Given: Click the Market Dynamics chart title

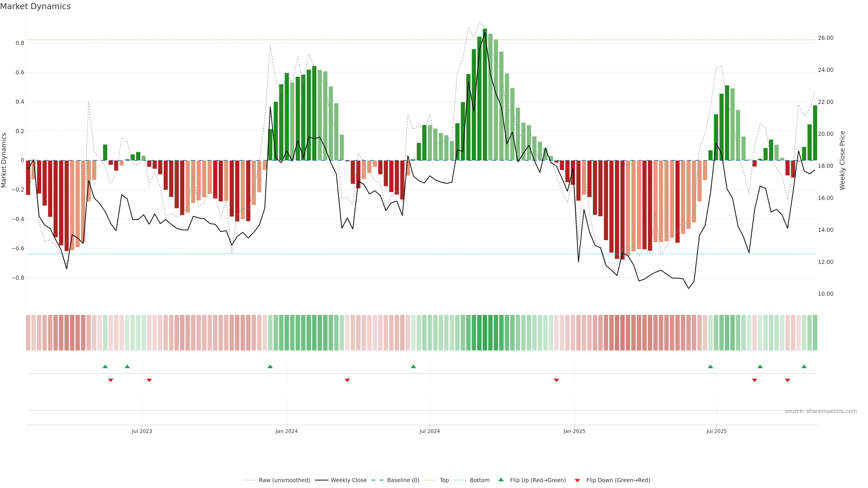Looking at the screenshot, I should coord(35,6).
